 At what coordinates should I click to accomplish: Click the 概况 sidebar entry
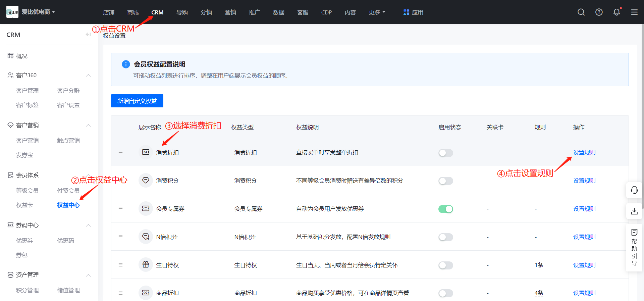click(22, 56)
